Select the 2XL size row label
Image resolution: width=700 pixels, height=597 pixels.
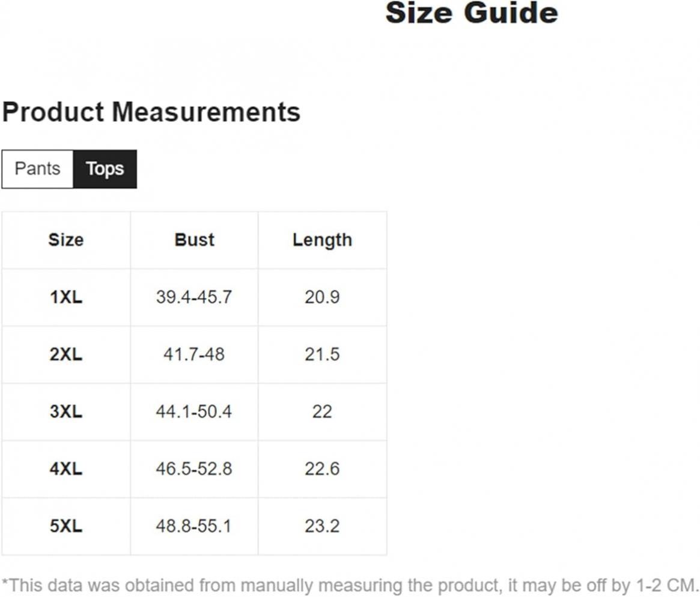tap(66, 354)
